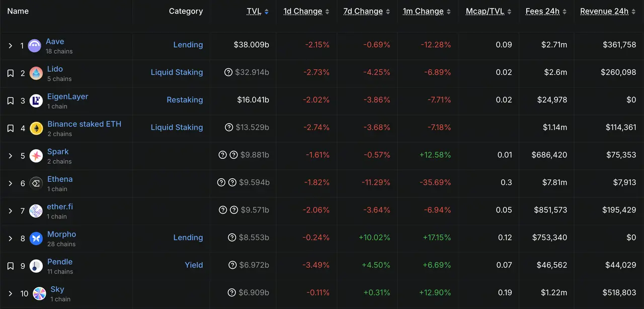
Task: Click the Ethena logo icon
Action: coord(36,183)
